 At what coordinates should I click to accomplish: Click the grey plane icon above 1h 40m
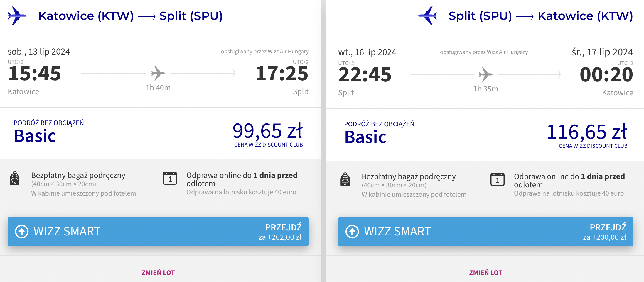[x=158, y=73]
